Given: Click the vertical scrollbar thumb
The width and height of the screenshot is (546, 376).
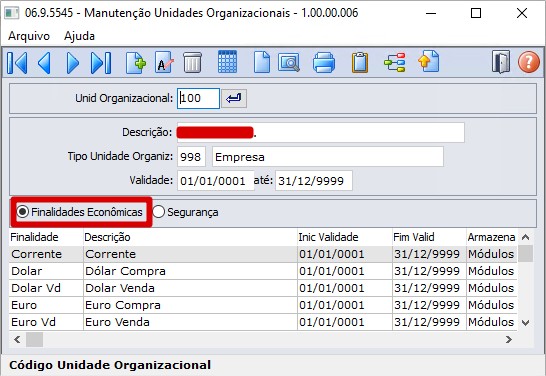Looking at the screenshot, I should coord(525,253).
